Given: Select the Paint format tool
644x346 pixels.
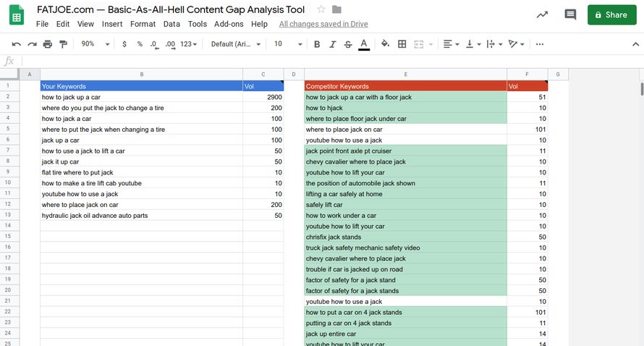Looking at the screenshot, I should (x=63, y=44).
